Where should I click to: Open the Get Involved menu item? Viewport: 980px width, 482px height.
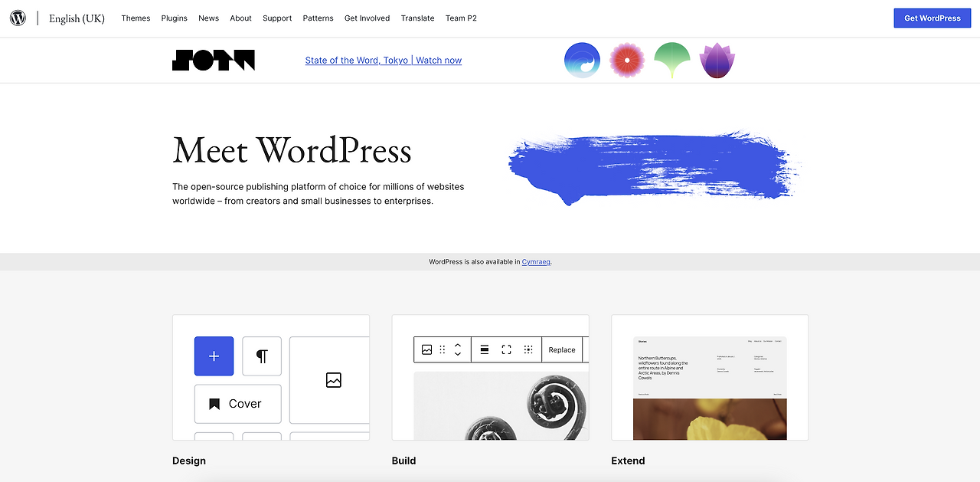pos(367,18)
